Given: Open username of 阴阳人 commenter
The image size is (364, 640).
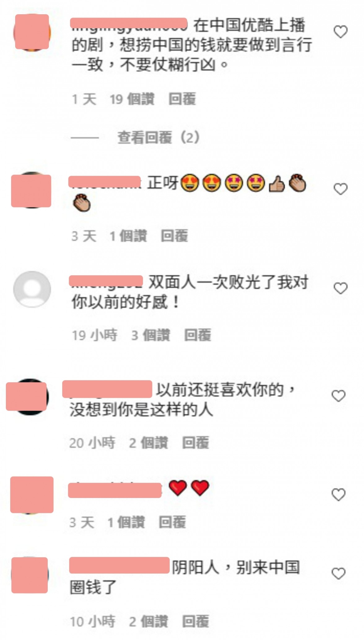Looking at the screenshot, I should click(119, 565).
